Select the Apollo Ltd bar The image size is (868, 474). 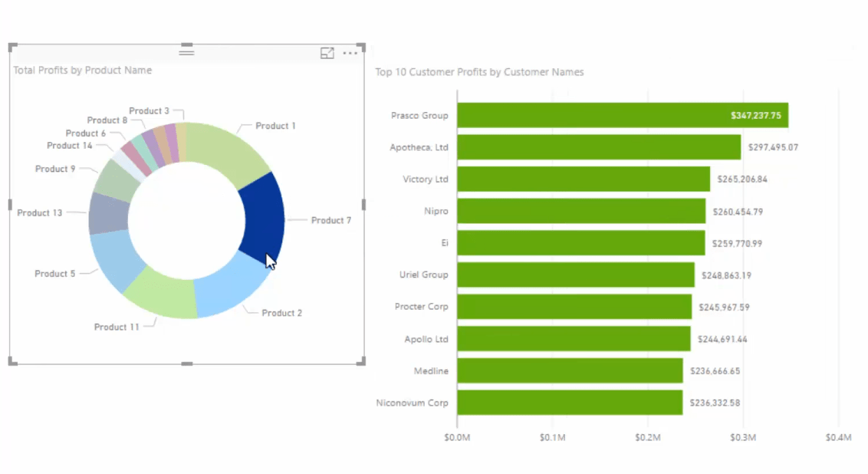click(x=574, y=338)
